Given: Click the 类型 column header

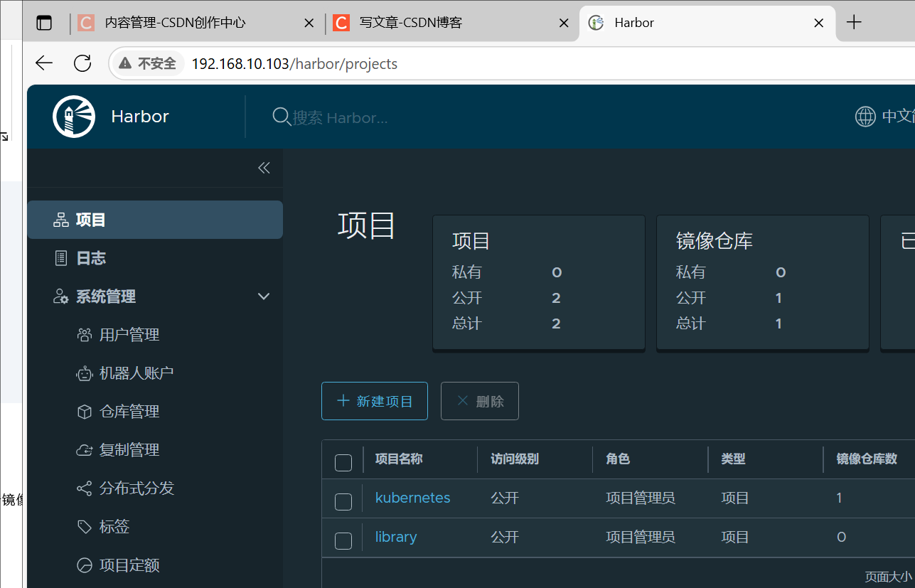Looking at the screenshot, I should click(733, 459).
